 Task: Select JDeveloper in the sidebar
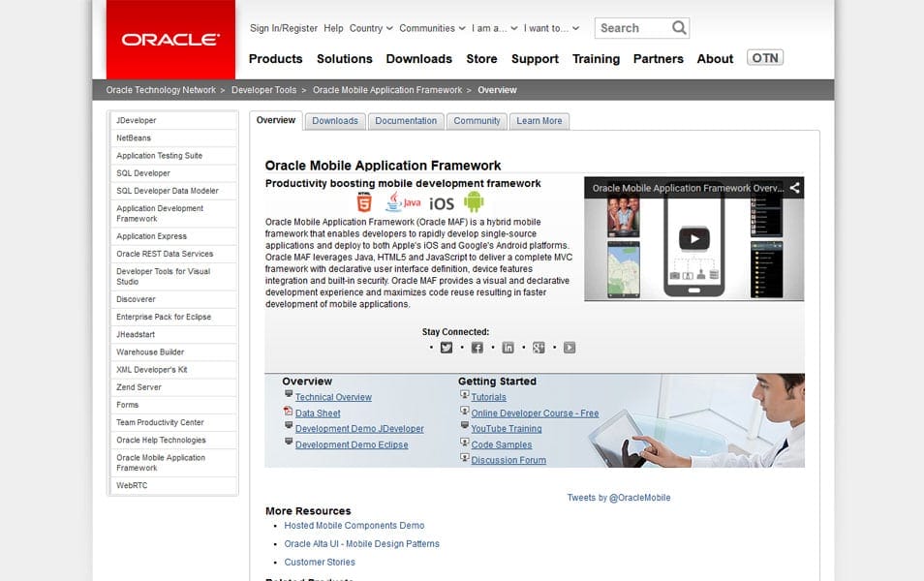pyautogui.click(x=173, y=120)
